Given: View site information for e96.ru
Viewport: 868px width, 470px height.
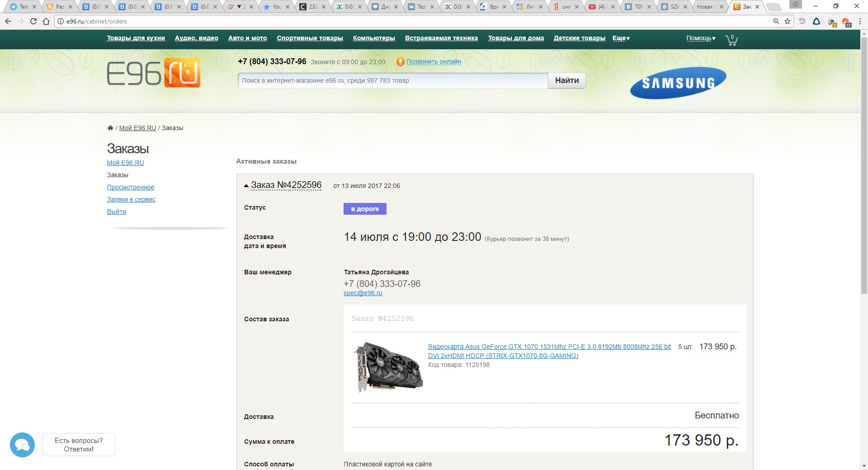Looking at the screenshot, I should [x=61, y=21].
